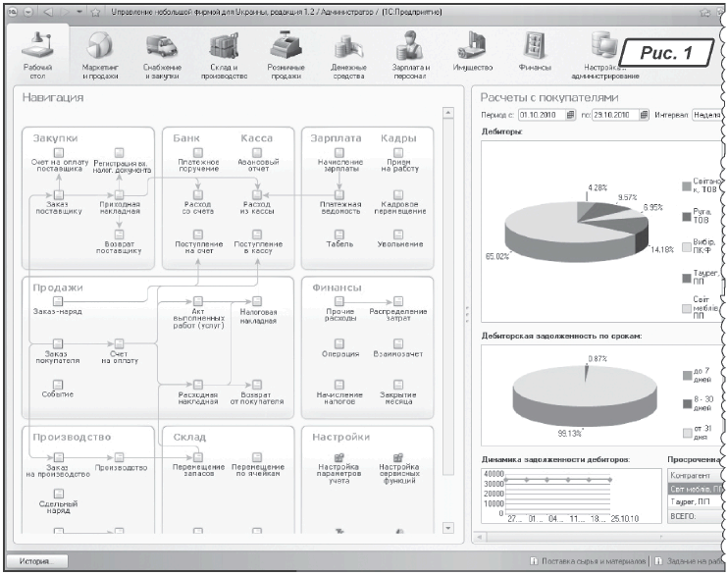728x575 pixels.
Task: Click the История button
Action: [x=35, y=560]
